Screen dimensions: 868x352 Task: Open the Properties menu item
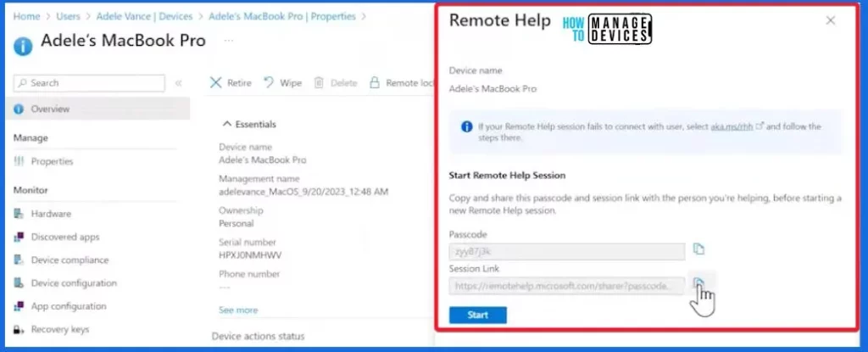pos(52,161)
